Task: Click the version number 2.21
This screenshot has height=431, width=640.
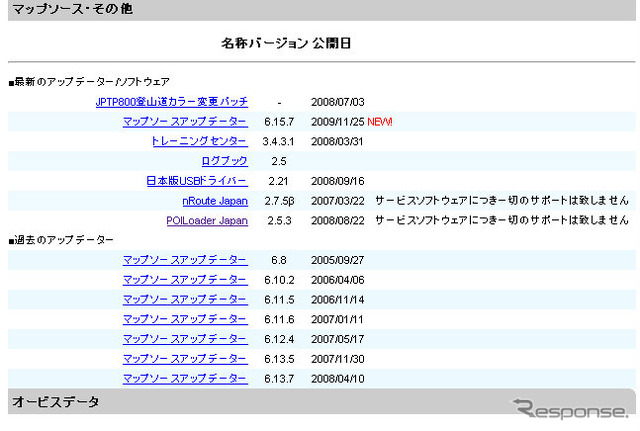Action: [278, 181]
